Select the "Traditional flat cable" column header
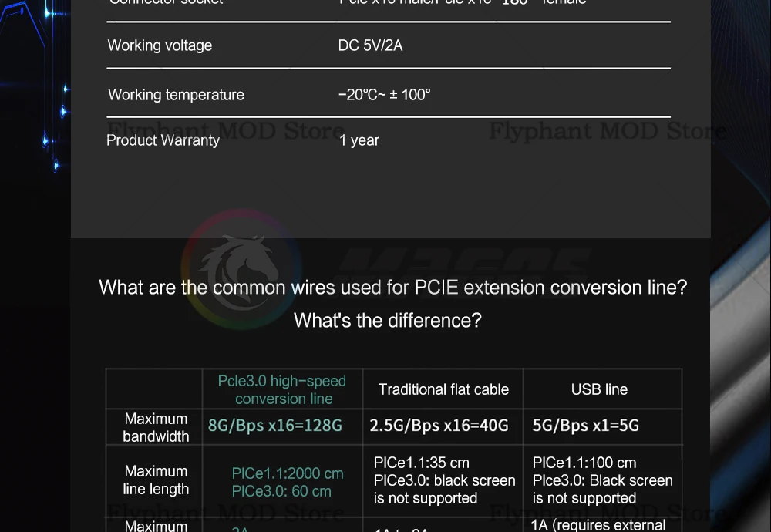The image size is (771, 532). click(443, 389)
